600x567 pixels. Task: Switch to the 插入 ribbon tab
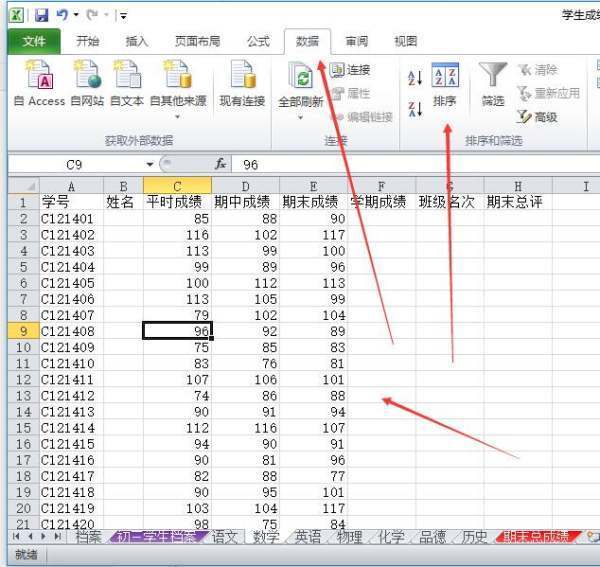click(137, 41)
